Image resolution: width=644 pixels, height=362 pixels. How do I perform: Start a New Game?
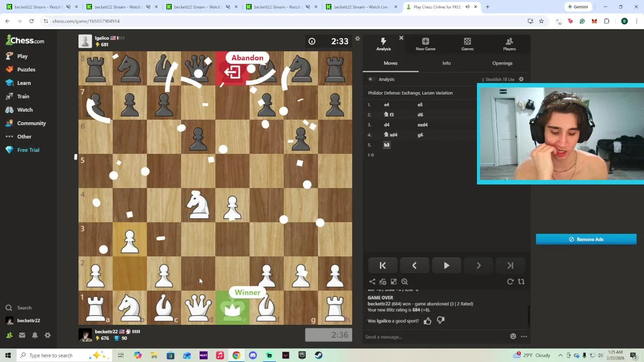pyautogui.click(x=425, y=44)
